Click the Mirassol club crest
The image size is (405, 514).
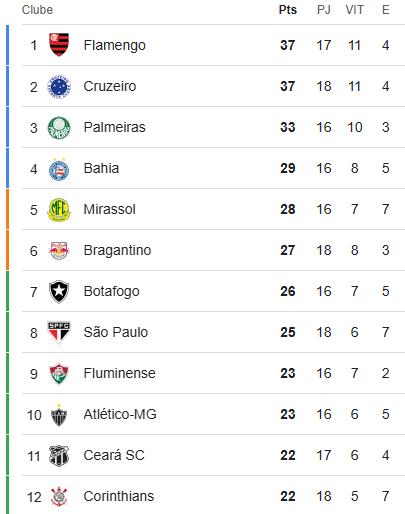[x=59, y=210]
